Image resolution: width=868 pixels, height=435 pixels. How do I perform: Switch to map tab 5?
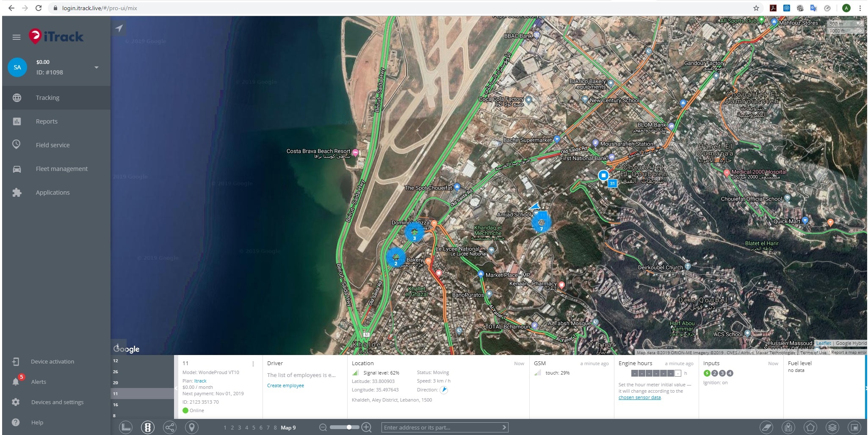254,428
